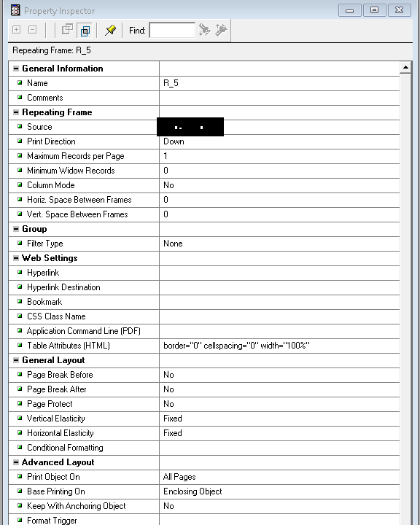Select the Format Trigger property

coord(52,521)
